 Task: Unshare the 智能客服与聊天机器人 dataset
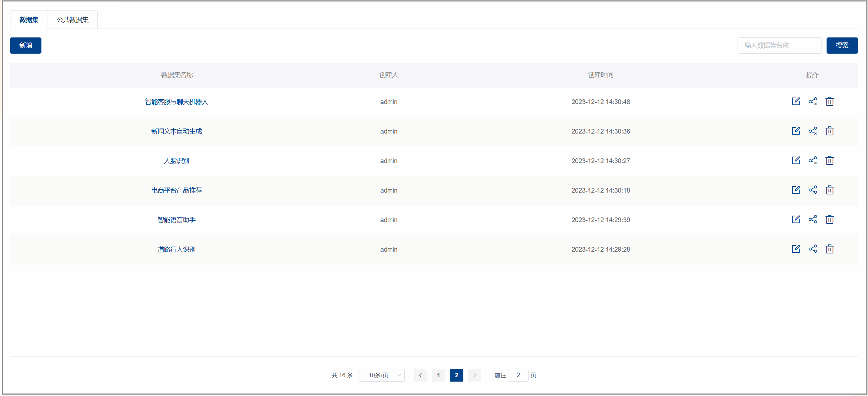[x=813, y=102]
